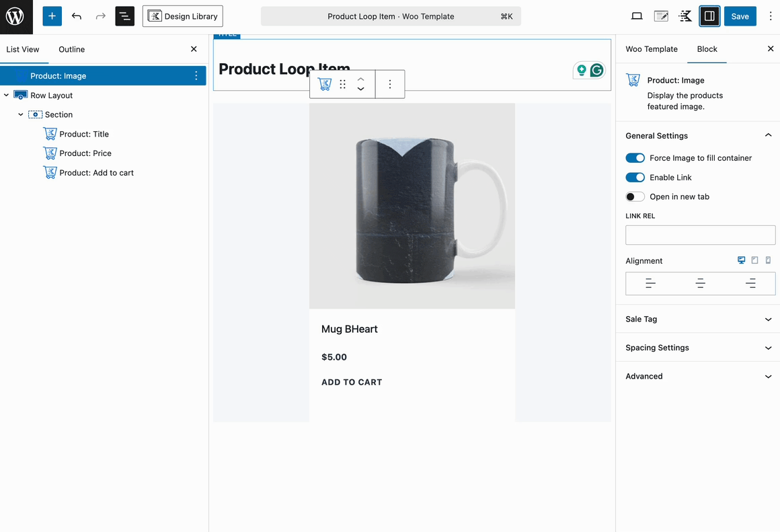Undo the last change

(77, 16)
